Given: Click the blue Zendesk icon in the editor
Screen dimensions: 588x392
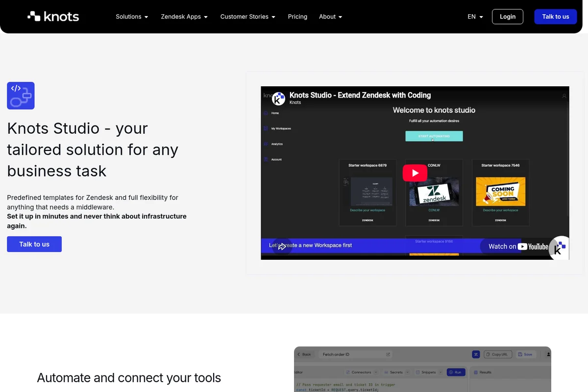Looking at the screenshot, I should point(476,354).
